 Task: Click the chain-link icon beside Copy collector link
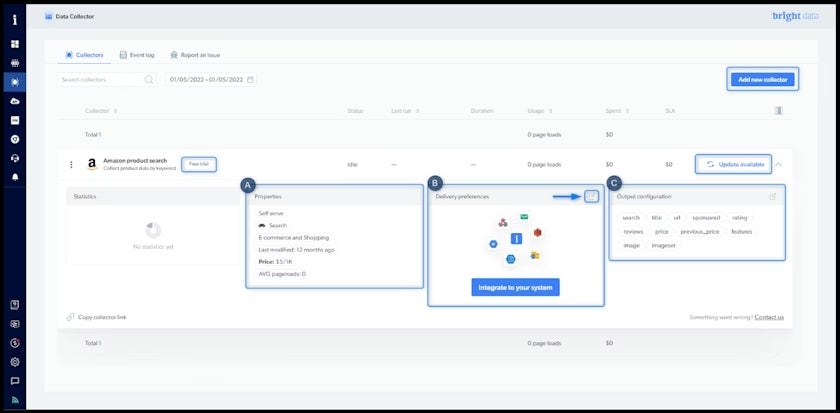tap(70, 317)
